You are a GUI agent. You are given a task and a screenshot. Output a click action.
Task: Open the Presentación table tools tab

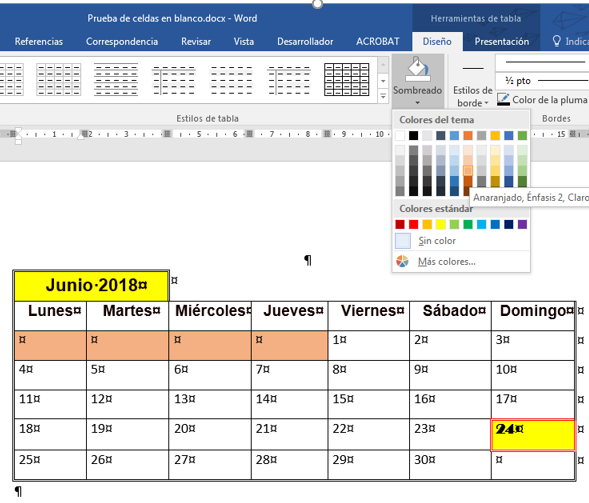[501, 41]
